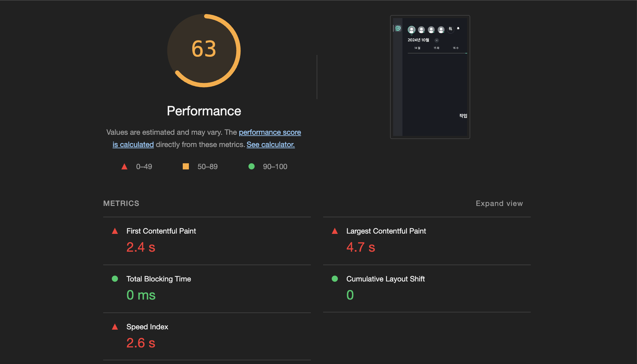This screenshot has height=364, width=637.
Task: Click the red triangle beside Largest Contentful Paint
Action: pyautogui.click(x=335, y=231)
